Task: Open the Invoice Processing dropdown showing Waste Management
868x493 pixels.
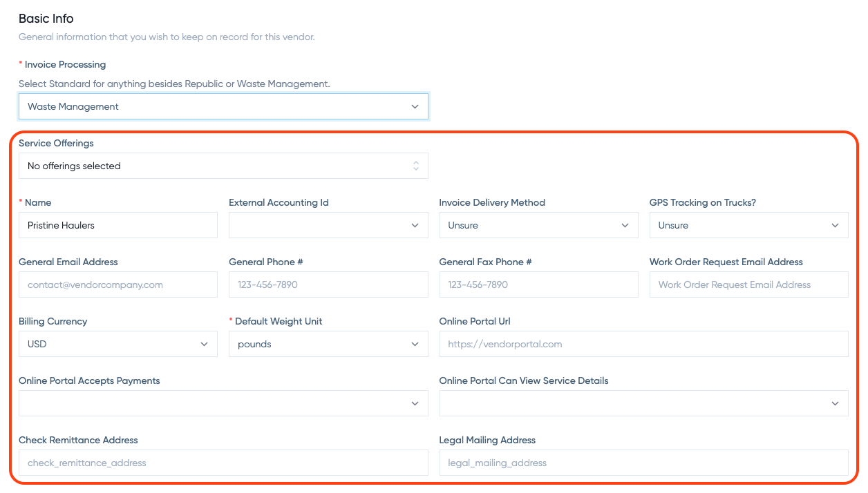Action: click(223, 106)
